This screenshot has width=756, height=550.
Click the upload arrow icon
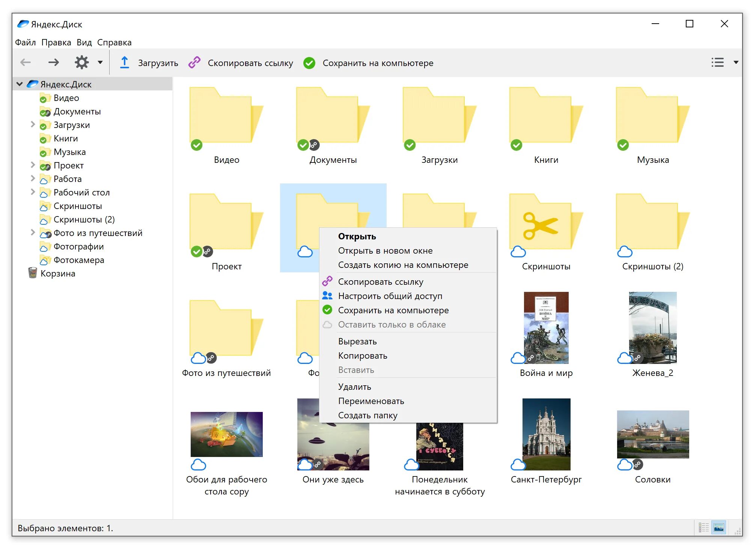pyautogui.click(x=124, y=62)
